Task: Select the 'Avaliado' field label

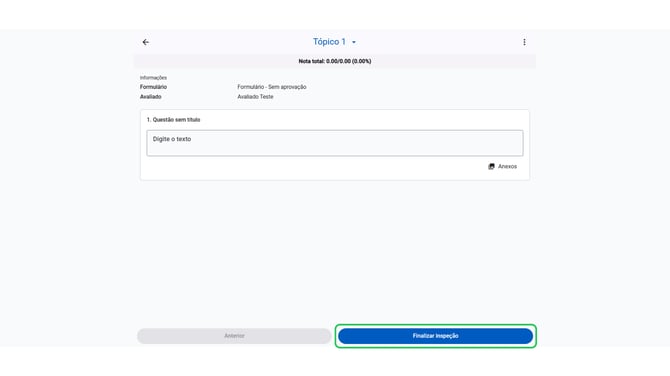Action: (x=150, y=97)
